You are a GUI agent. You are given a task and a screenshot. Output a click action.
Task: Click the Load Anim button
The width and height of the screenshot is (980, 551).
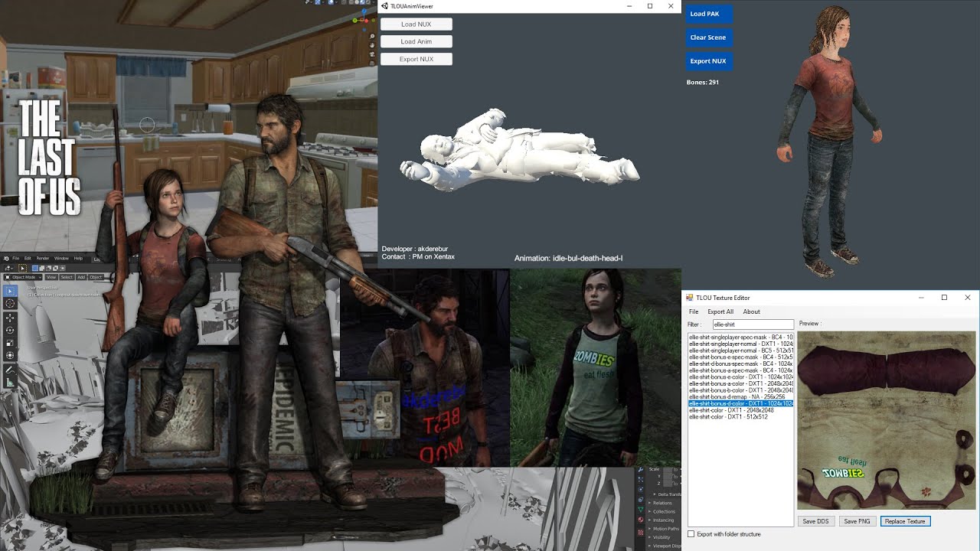[416, 41]
